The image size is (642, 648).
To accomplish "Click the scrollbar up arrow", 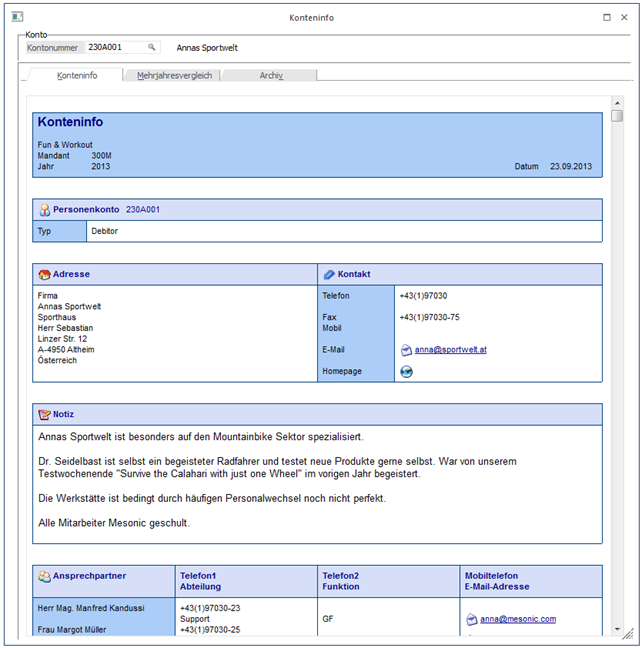I will coord(617,102).
